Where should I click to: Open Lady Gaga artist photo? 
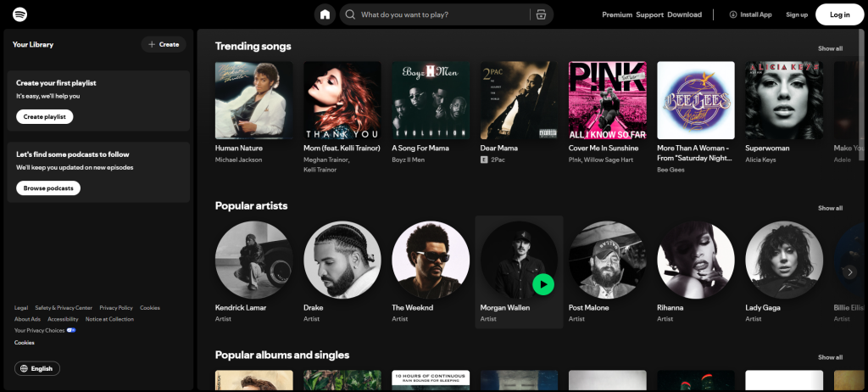click(x=784, y=260)
